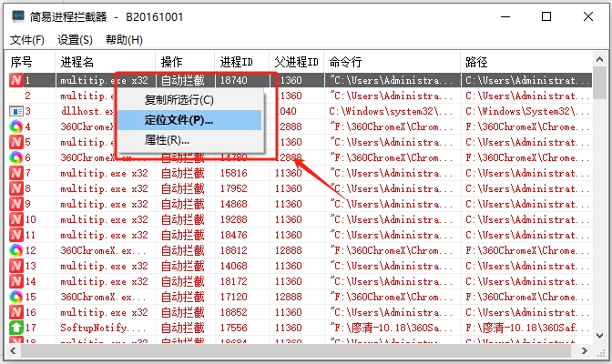Select process ID 18852 cell
The width and height of the screenshot is (612, 364).
[233, 312]
